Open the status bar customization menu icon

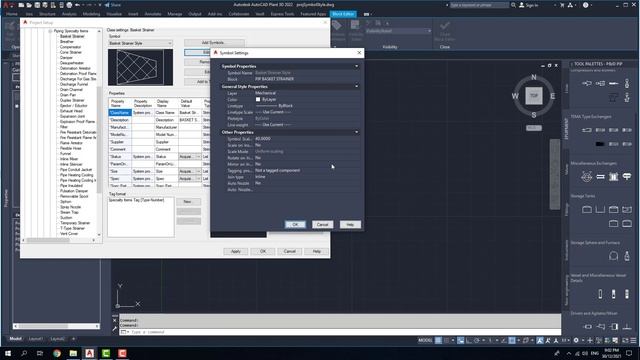[x=633, y=340]
